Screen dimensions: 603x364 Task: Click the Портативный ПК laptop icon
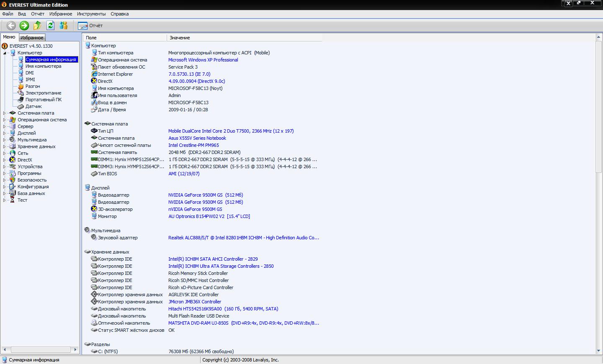(21, 100)
